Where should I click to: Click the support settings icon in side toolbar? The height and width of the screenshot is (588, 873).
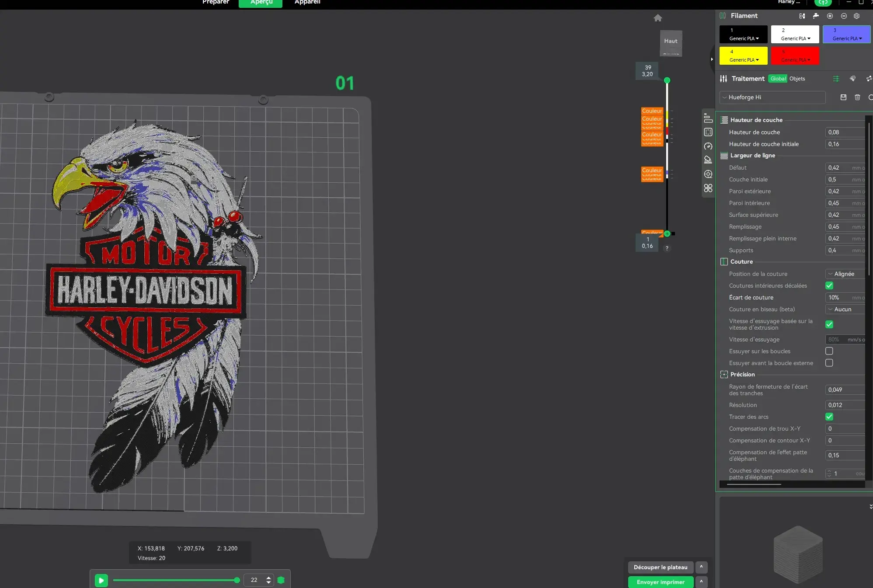[x=708, y=160]
